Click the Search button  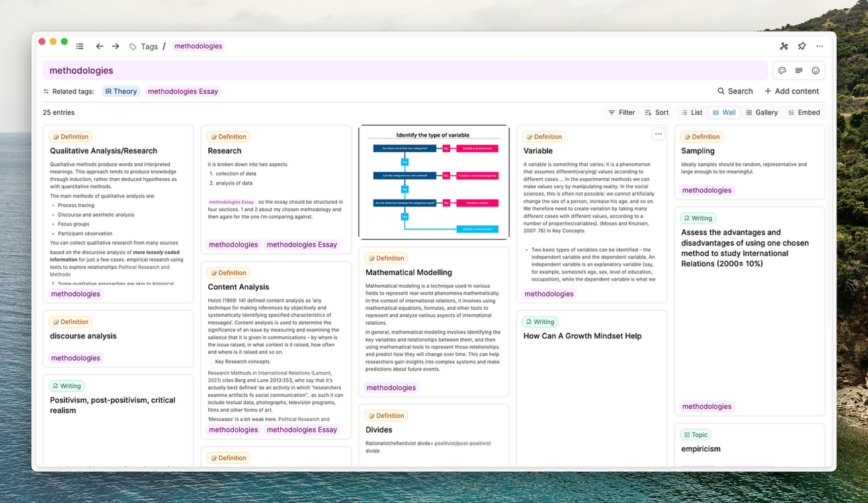735,91
